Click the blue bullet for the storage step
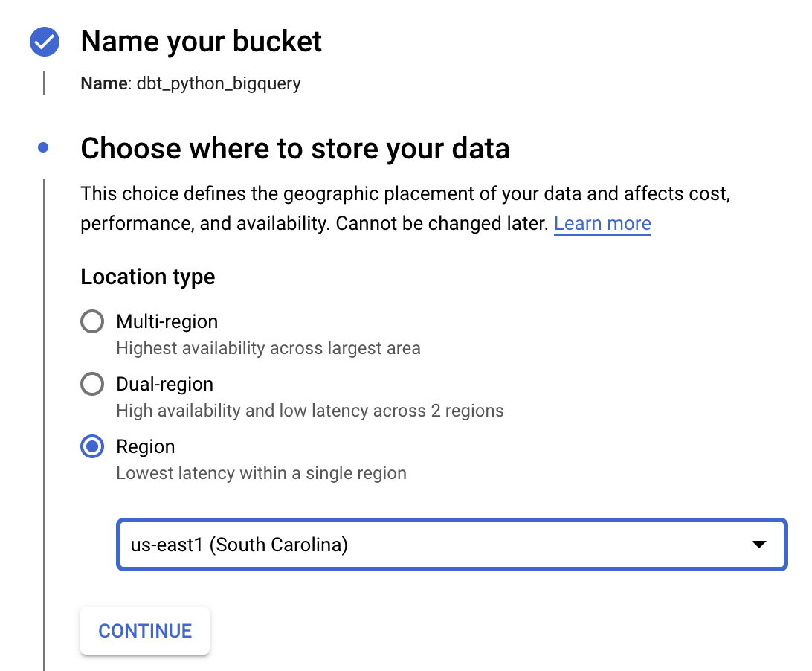Viewport: 812px width, 671px height. pos(43,148)
